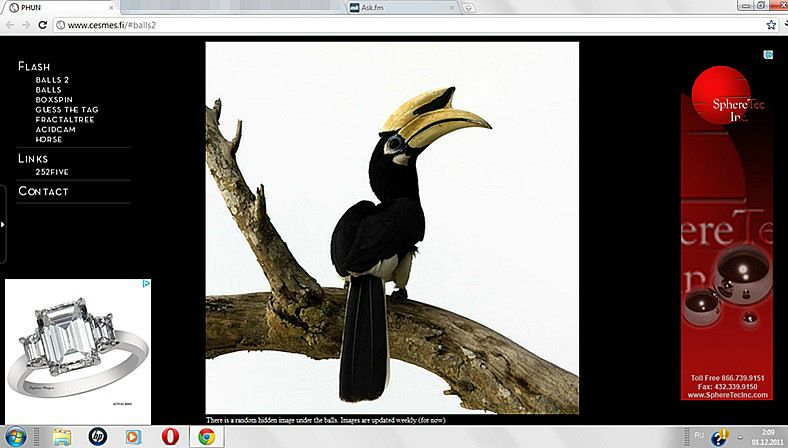
Task: Open the HP icon in the taskbar
Action: pyautogui.click(x=97, y=436)
